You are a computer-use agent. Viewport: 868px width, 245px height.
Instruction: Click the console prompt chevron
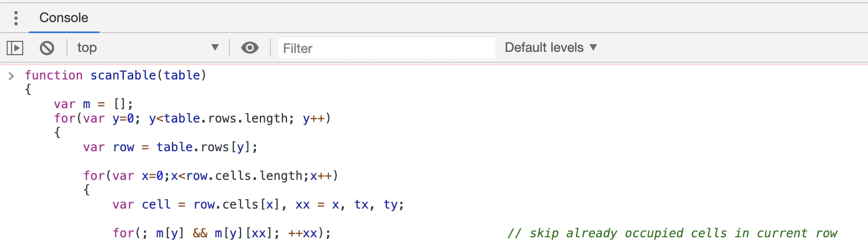coord(11,76)
